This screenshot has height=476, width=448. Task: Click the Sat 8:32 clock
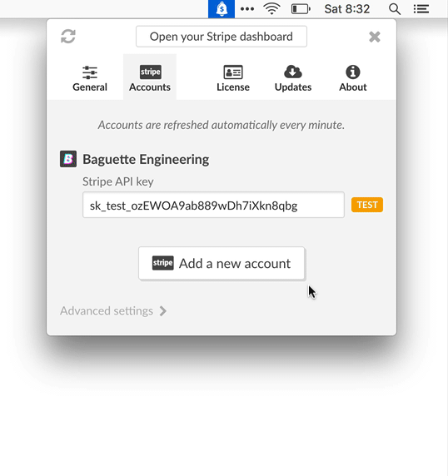347,9
